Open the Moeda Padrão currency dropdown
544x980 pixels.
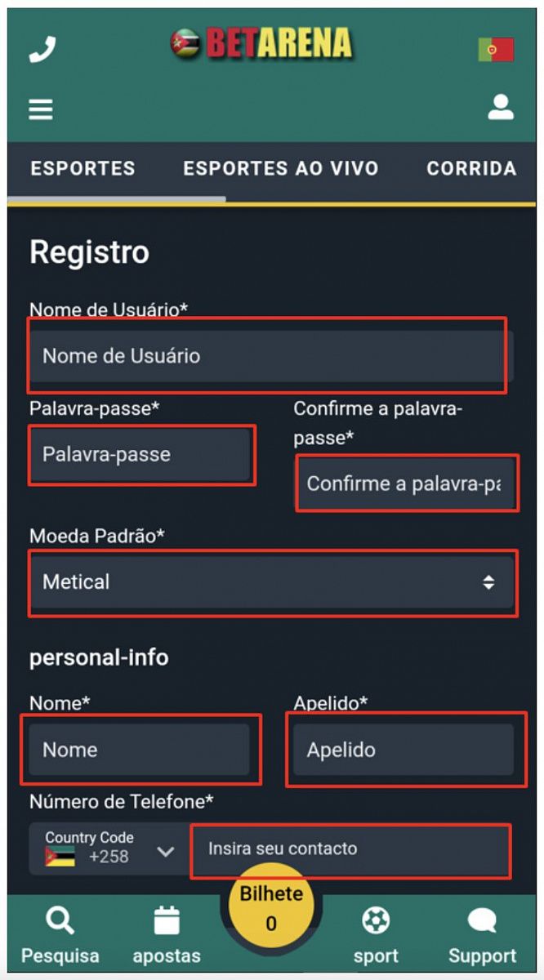point(272,581)
